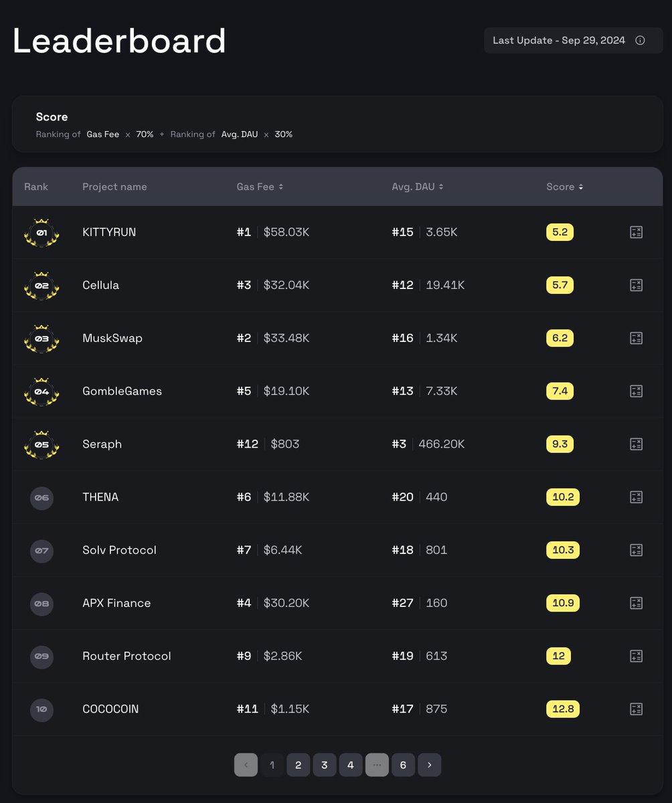Screen dimensions: 672x803
Task: Click the 10.2 score badge
Action: coord(563,497)
